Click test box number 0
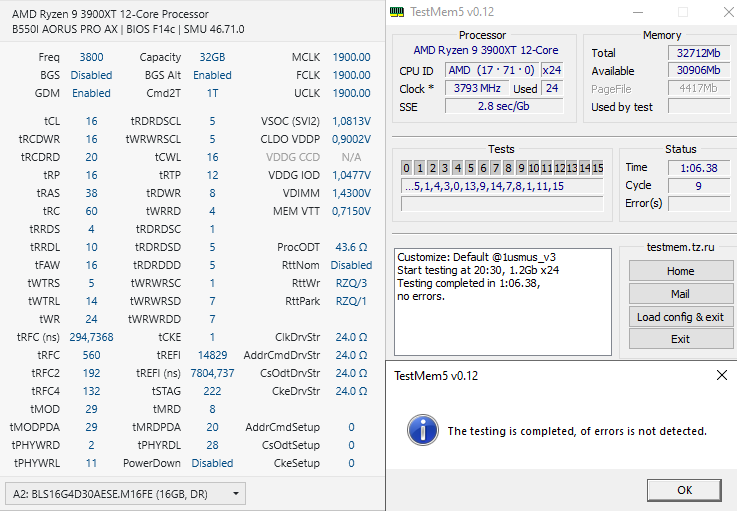Viewport: 737px width, 511px height. (x=407, y=168)
